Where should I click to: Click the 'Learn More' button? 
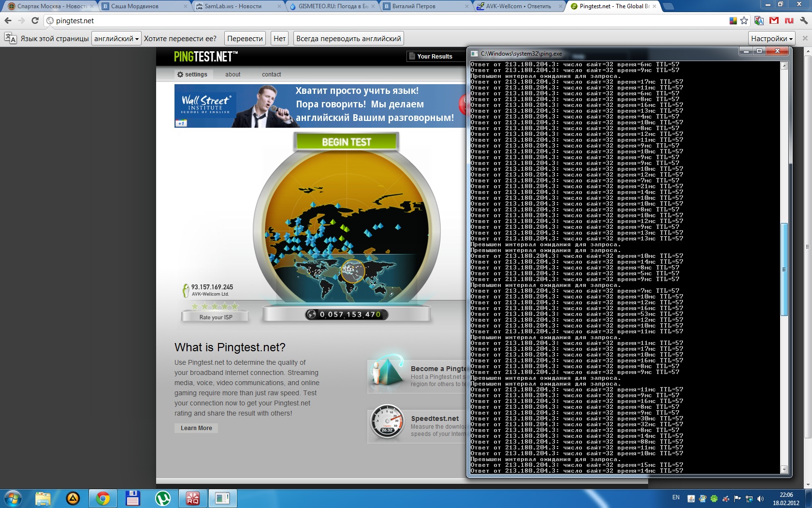(x=196, y=428)
